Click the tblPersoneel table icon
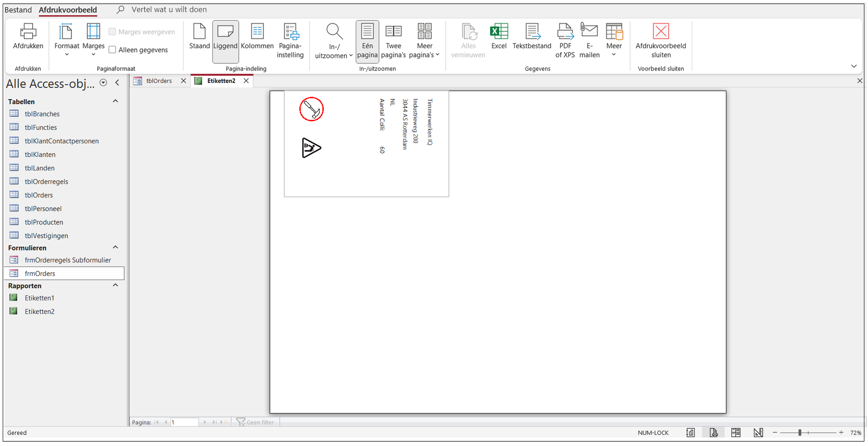868x446 pixels. [14, 209]
